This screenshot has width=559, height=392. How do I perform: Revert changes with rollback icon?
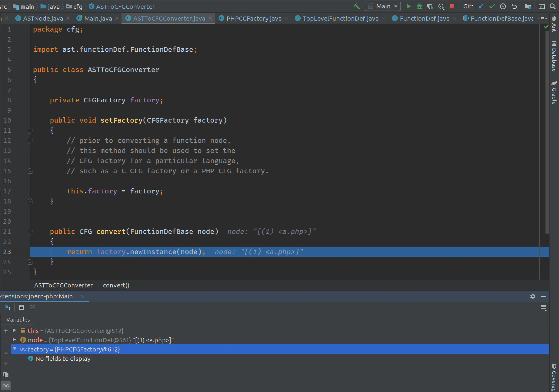coord(514,6)
